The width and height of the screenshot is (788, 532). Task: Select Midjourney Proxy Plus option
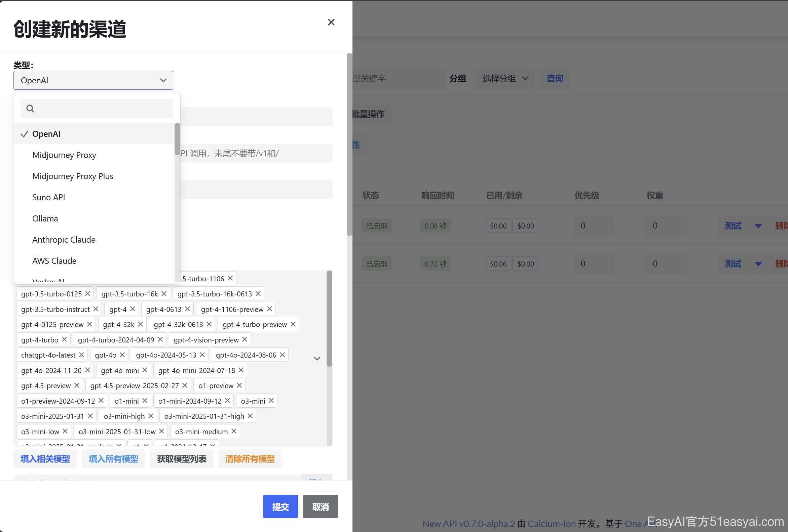click(94, 176)
